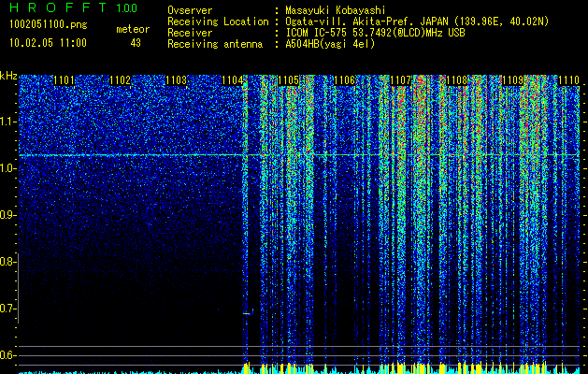Click the 1.0 kHz axis label
The width and height of the screenshot is (588, 374).
[7, 168]
